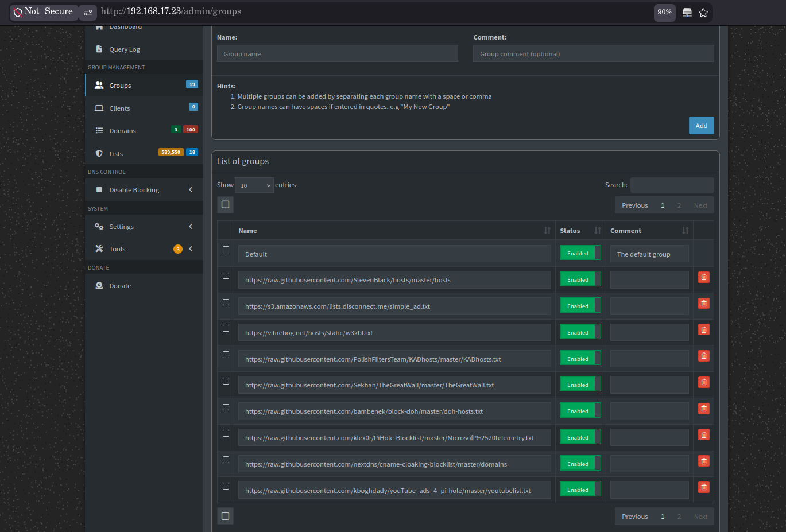The image size is (786, 532).
Task: Click the Tools wrench icon
Action: 99,249
